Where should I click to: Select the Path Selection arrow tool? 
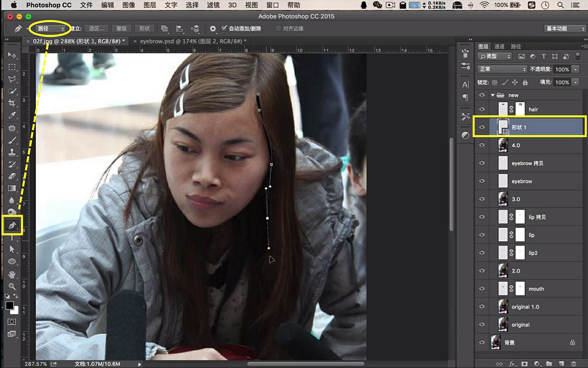12,249
